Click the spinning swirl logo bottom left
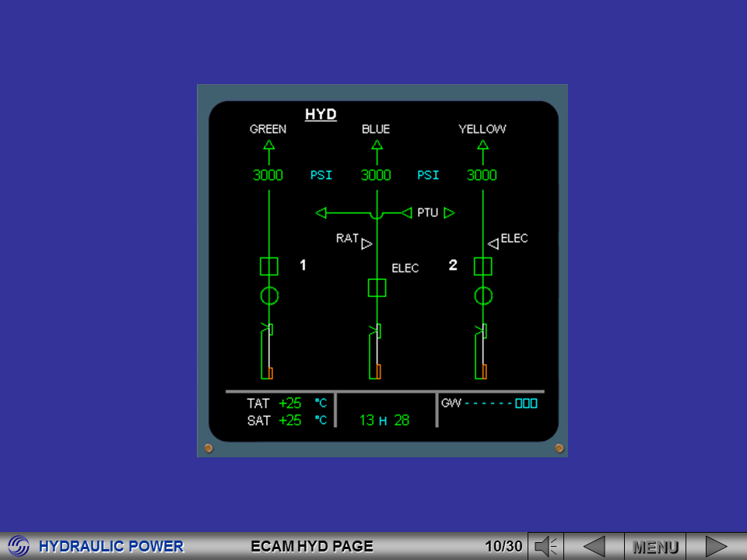Screen dimensions: 747x560 click(17, 545)
